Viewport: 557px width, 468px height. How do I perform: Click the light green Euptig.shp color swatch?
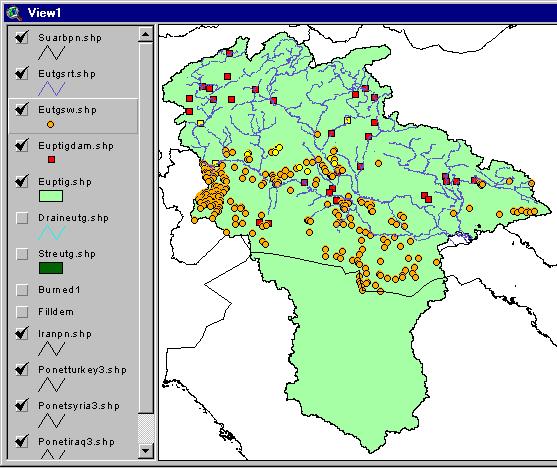51,196
